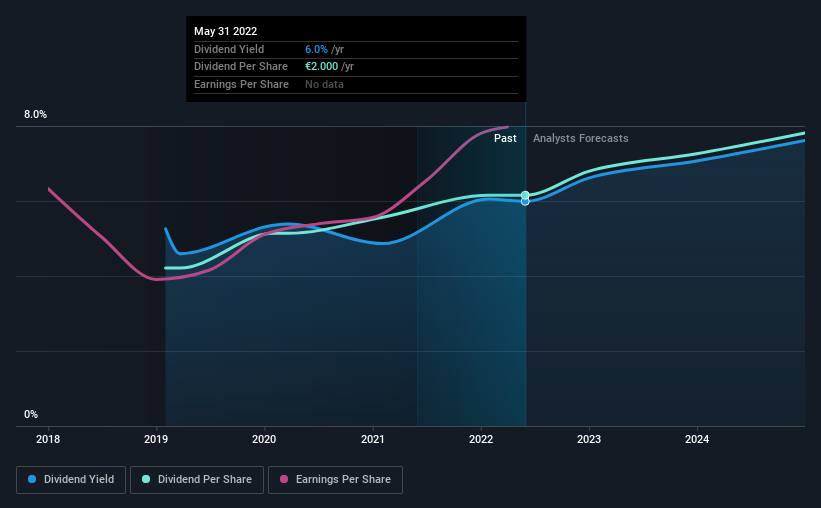Image resolution: width=821 pixels, height=508 pixels.
Task: Click the €2.000 dividend per share value
Action: [321, 67]
